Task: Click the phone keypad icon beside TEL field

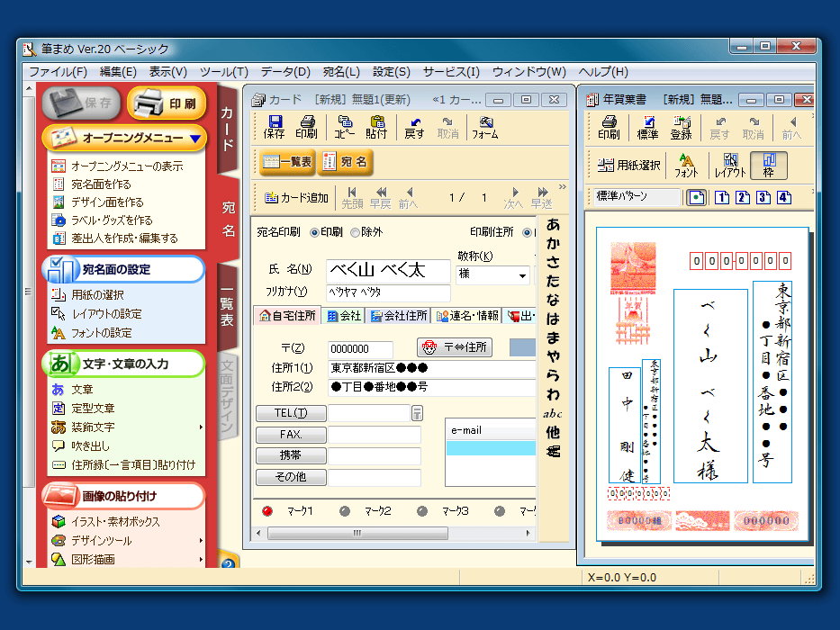Action: [x=417, y=412]
